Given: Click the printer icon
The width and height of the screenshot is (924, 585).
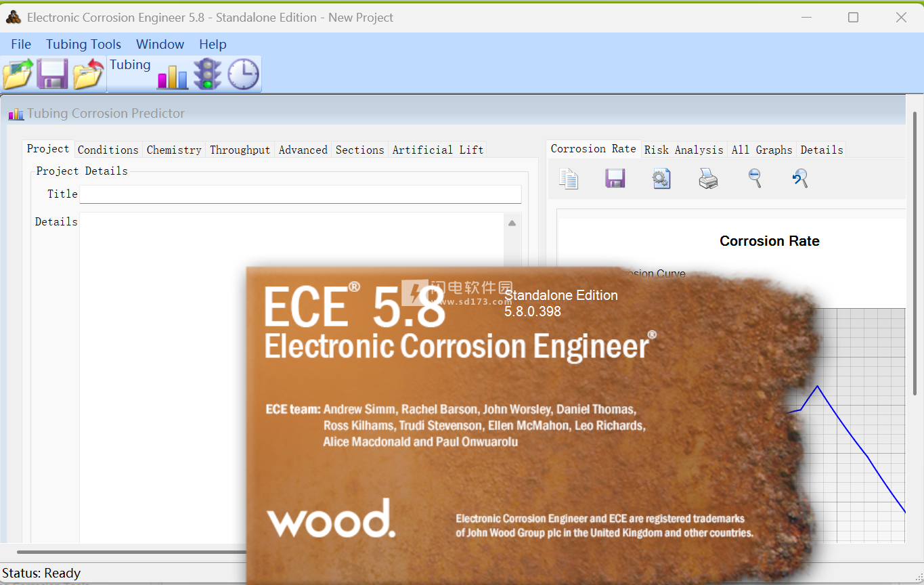Looking at the screenshot, I should pos(708,179).
